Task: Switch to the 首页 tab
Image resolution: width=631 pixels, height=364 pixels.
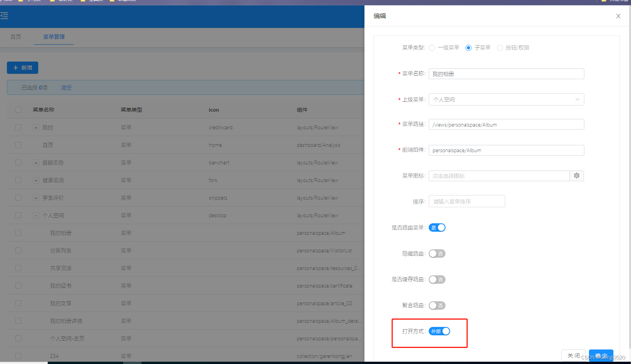Action: (x=16, y=37)
